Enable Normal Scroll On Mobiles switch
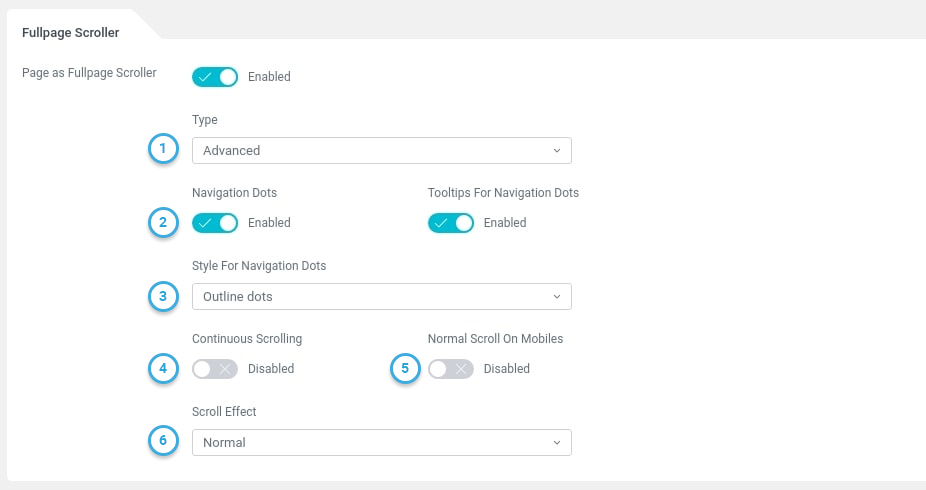This screenshot has height=490, width=926. (x=451, y=369)
